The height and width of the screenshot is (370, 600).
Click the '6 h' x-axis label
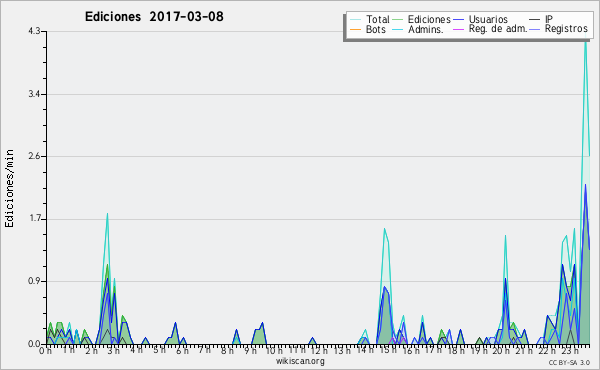[x=182, y=350]
